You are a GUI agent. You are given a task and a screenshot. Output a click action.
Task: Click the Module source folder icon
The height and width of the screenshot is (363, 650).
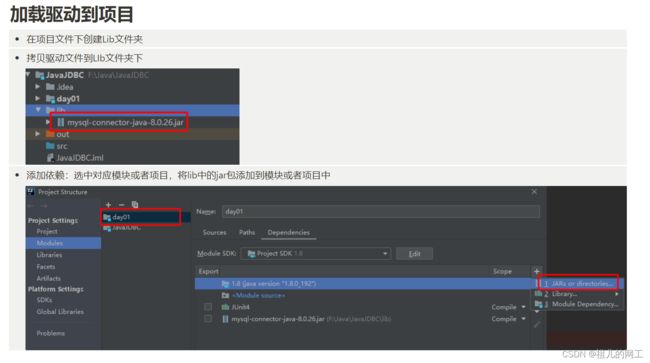[x=225, y=295]
